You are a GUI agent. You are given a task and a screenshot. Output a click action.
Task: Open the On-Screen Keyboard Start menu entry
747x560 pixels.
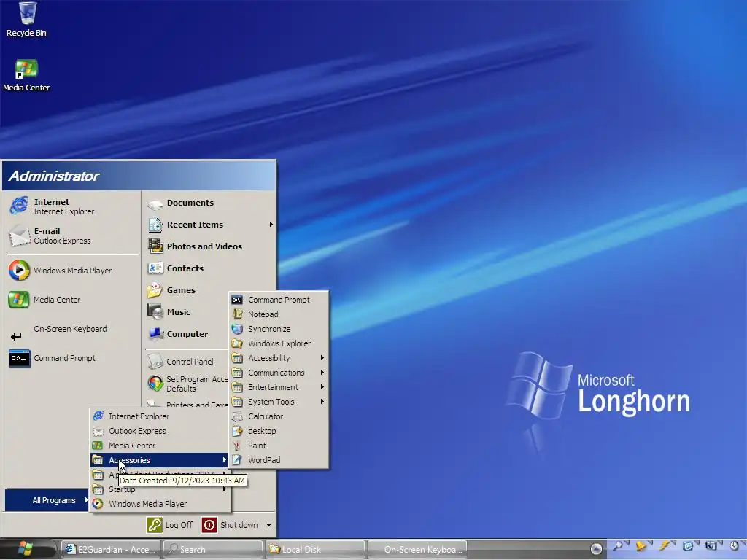click(71, 329)
